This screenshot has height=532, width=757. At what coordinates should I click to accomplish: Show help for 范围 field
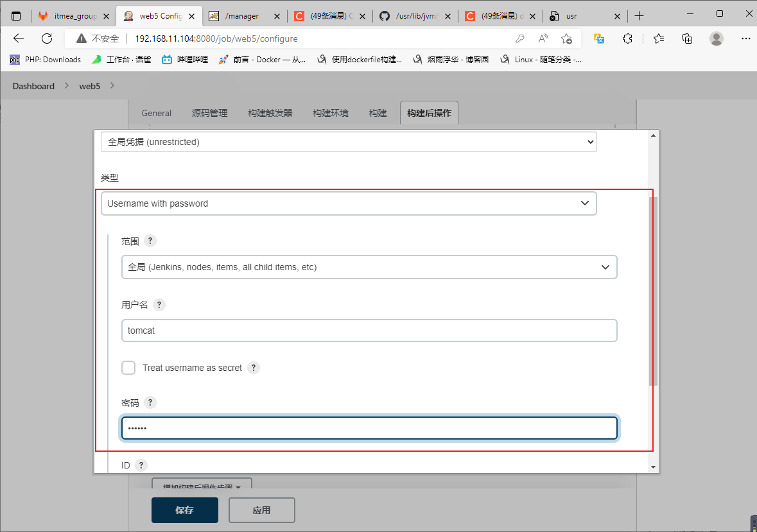click(150, 241)
